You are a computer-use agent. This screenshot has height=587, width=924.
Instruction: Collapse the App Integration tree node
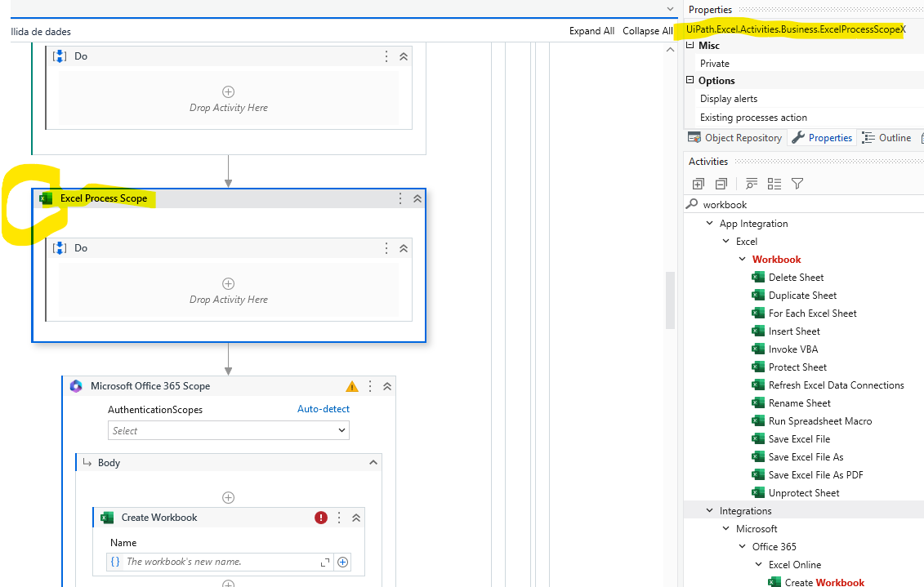pos(709,224)
